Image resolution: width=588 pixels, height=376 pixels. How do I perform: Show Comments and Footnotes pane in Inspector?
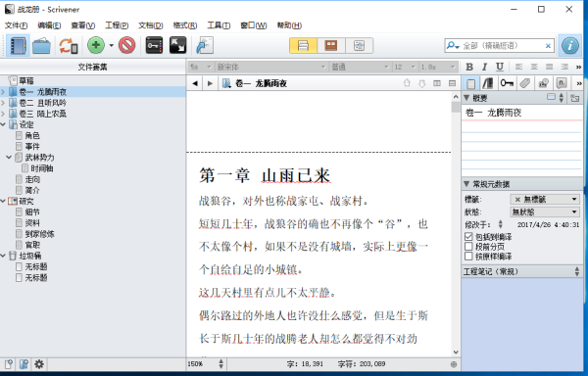(x=562, y=83)
